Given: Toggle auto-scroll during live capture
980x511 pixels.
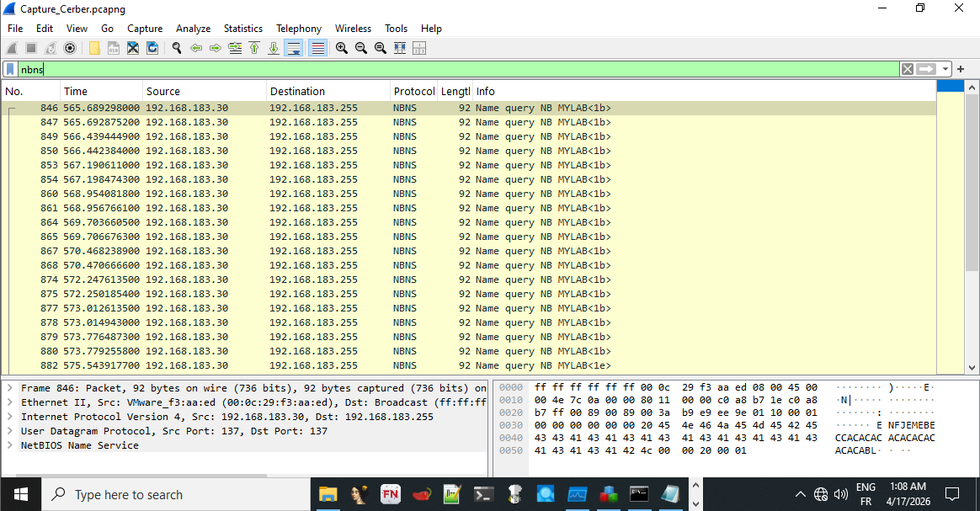Looking at the screenshot, I should click(293, 48).
